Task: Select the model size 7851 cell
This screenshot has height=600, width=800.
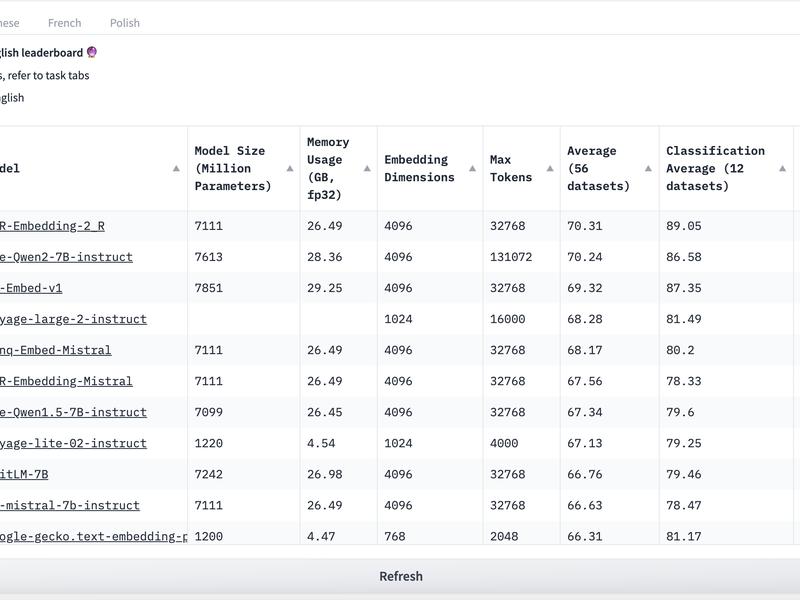Action: 243,288
